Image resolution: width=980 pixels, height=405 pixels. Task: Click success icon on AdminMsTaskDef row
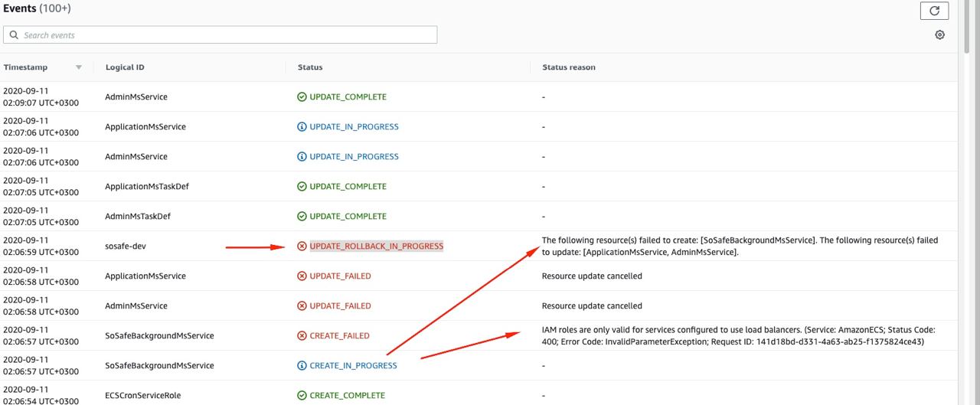[x=302, y=217]
